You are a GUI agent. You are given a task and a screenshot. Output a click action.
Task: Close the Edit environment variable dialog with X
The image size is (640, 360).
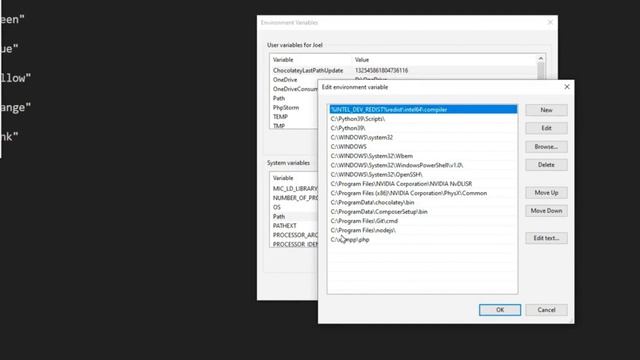(x=567, y=87)
